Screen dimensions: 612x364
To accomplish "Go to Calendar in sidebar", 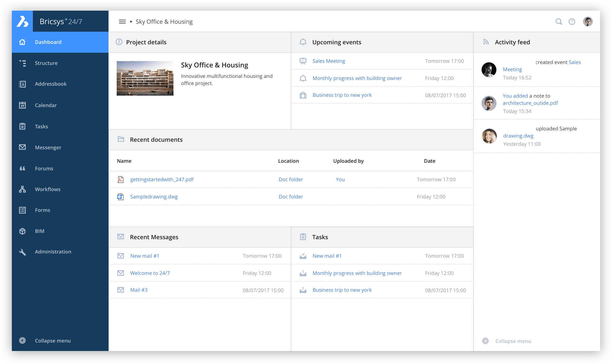I will tap(46, 105).
